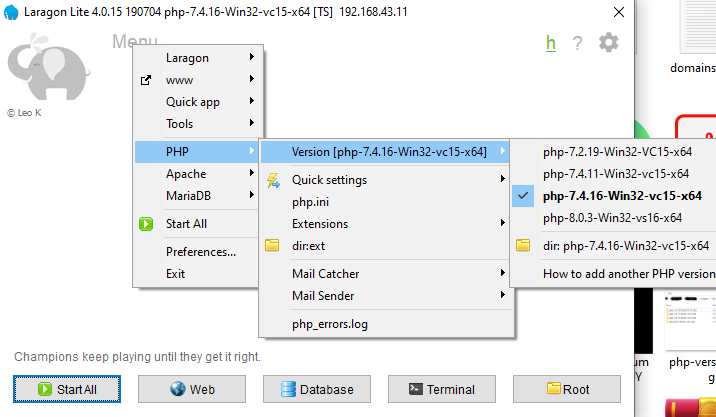Click the question mark help icon
This screenshot has width=716, height=417.
point(577,43)
